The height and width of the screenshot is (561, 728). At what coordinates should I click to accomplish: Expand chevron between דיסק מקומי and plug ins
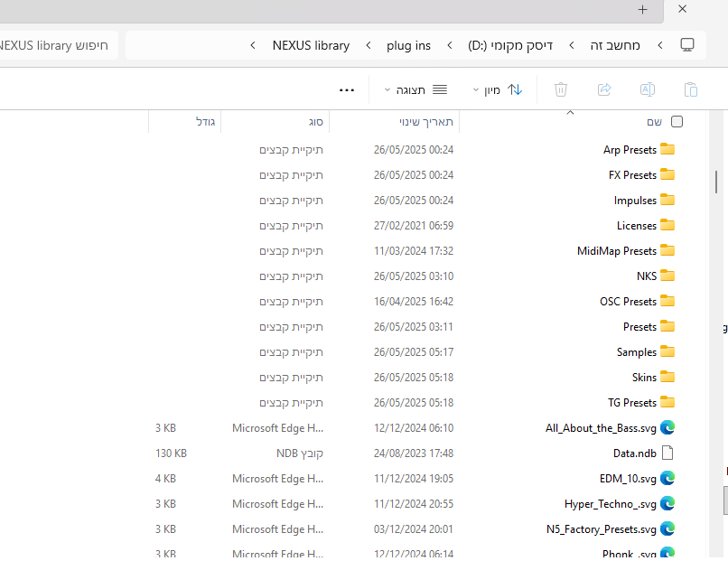point(450,45)
